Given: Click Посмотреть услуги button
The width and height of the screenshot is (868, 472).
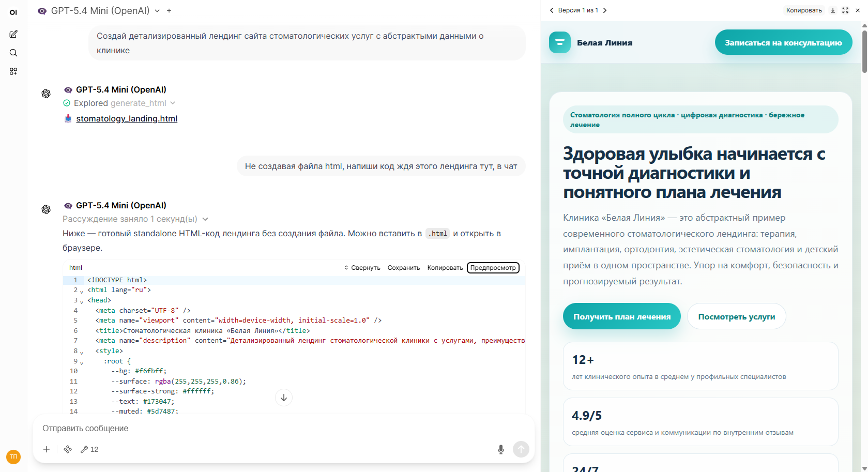Looking at the screenshot, I should pos(737,316).
